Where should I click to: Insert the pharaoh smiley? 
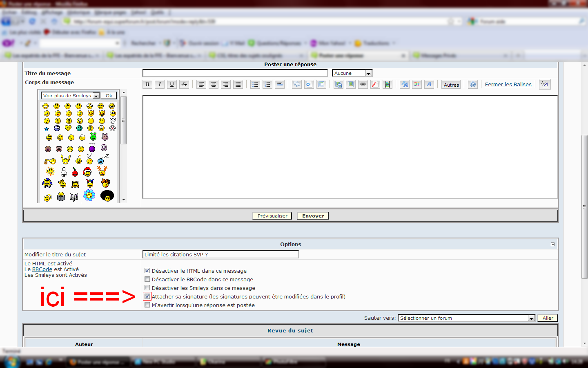[47, 183]
